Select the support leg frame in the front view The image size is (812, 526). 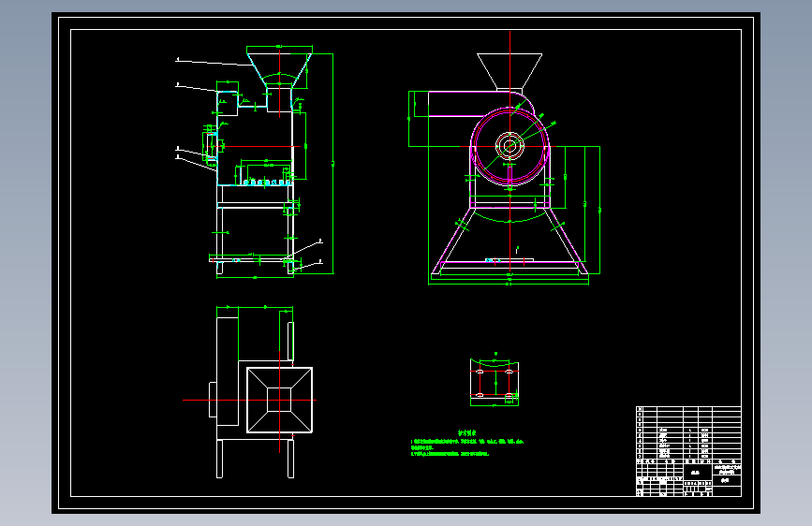point(255,230)
